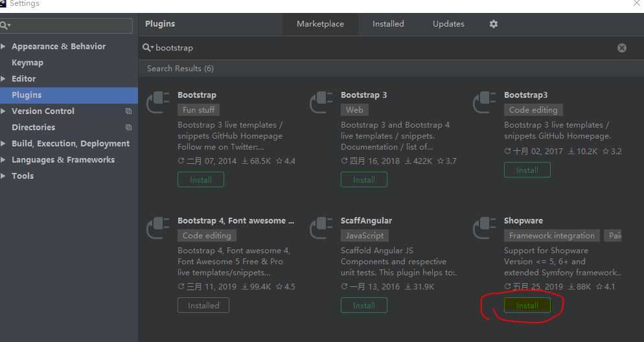Click the Fun stuff tag
Image resolution: width=644 pixels, height=342 pixels.
coord(199,110)
